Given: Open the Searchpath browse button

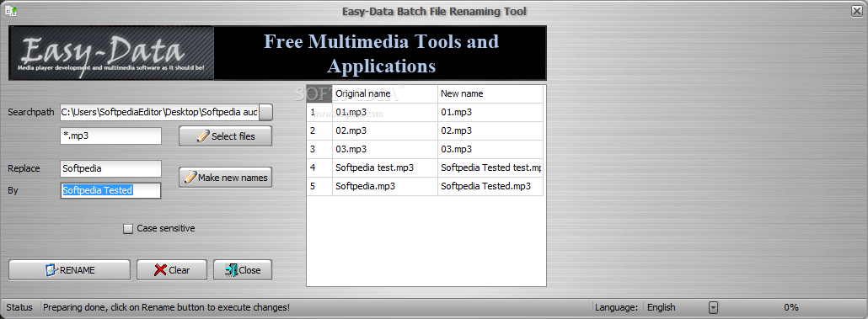Looking at the screenshot, I should point(265,112).
